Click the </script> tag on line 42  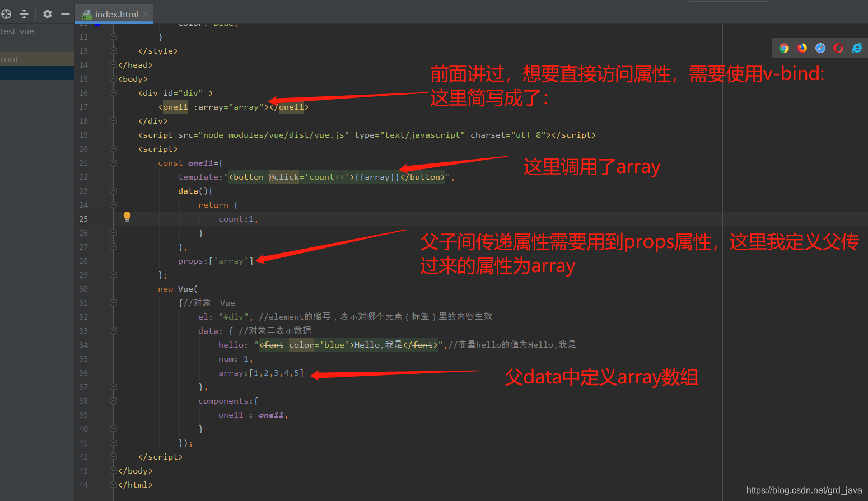click(x=160, y=457)
